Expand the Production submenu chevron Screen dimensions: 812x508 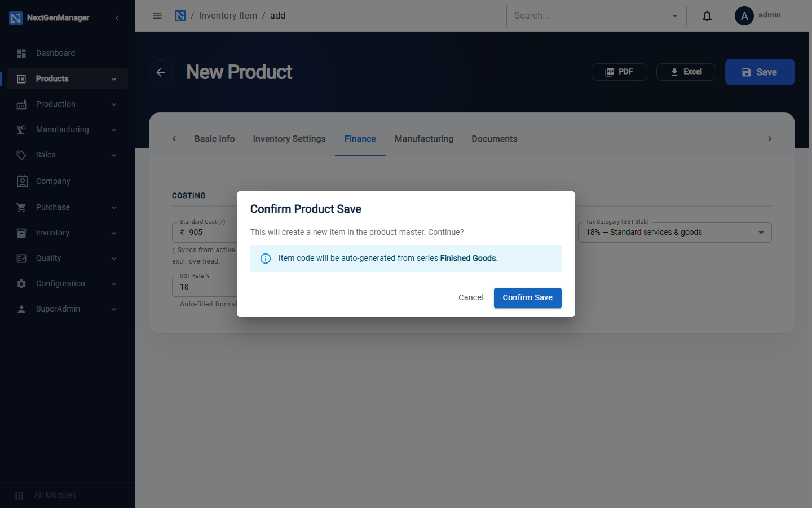(x=114, y=104)
